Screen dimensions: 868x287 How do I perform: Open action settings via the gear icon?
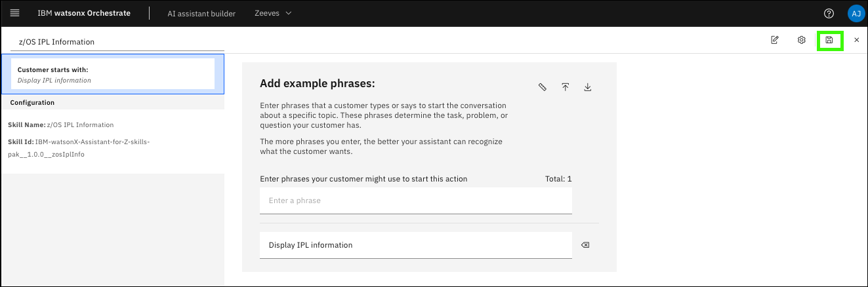802,41
